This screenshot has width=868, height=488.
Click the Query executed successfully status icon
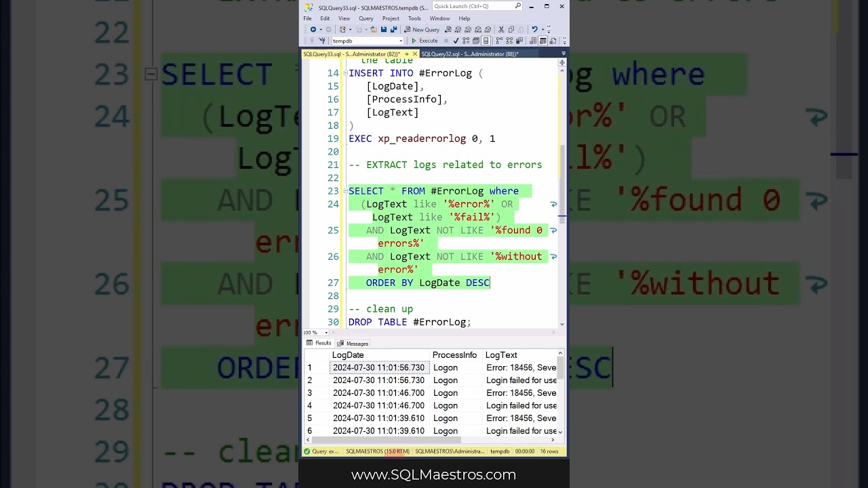pyautogui.click(x=307, y=451)
